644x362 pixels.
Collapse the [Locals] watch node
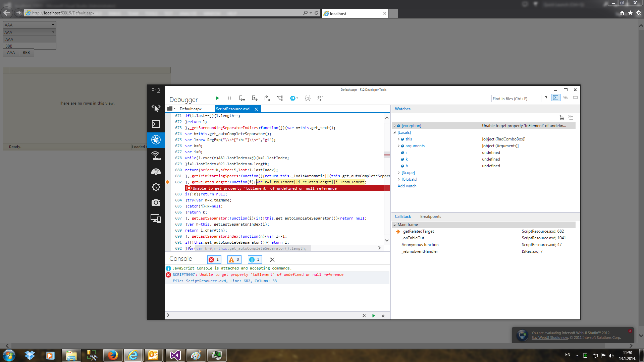[x=394, y=132]
